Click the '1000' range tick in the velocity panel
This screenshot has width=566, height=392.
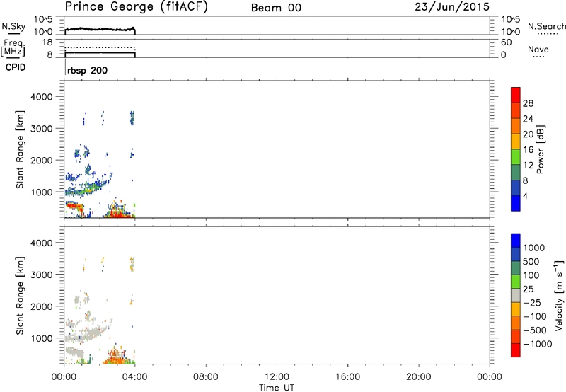42,338
